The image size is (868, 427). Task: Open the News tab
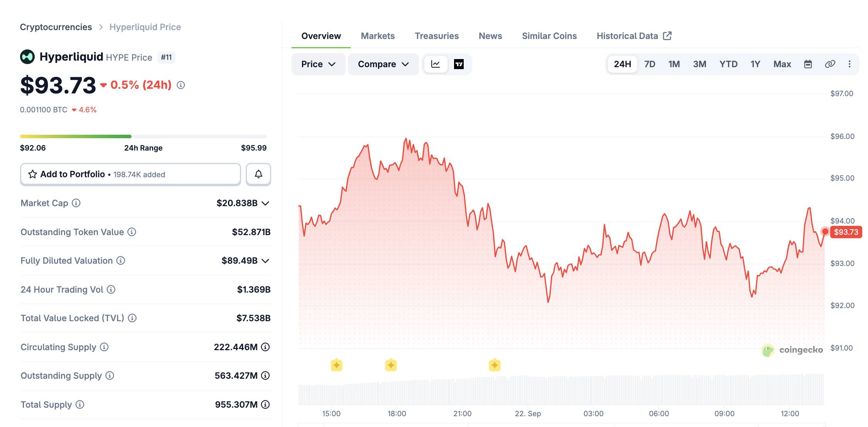coord(490,36)
